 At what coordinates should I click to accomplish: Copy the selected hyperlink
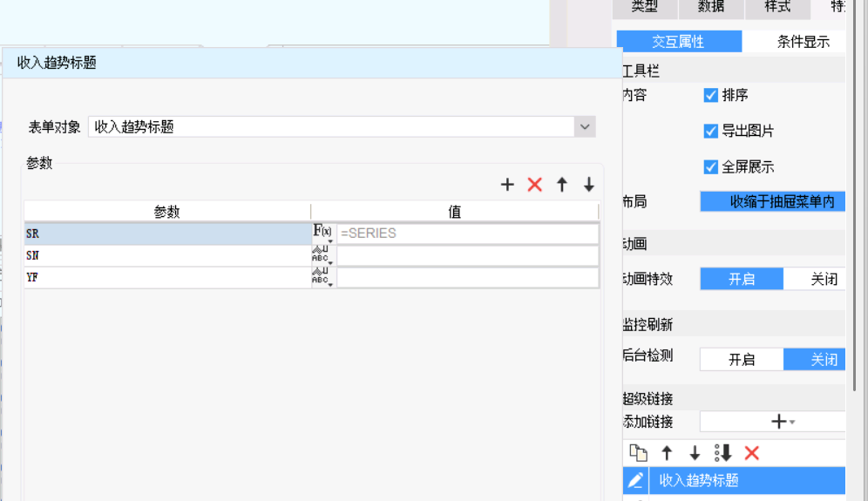point(638,453)
